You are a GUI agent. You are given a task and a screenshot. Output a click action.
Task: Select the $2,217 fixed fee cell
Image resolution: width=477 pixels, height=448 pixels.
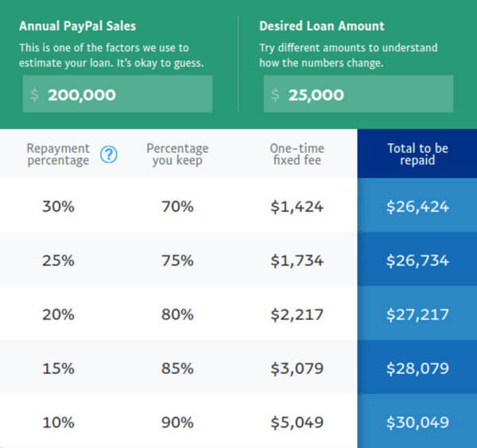(297, 314)
